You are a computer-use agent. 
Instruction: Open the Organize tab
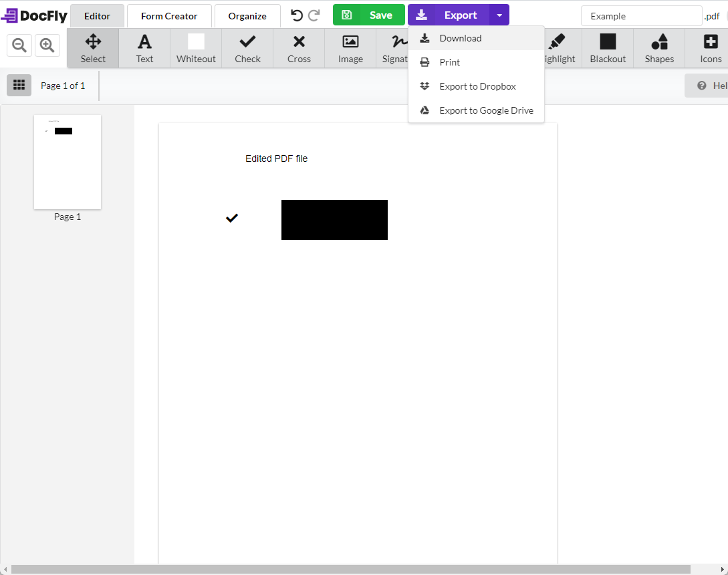247,15
